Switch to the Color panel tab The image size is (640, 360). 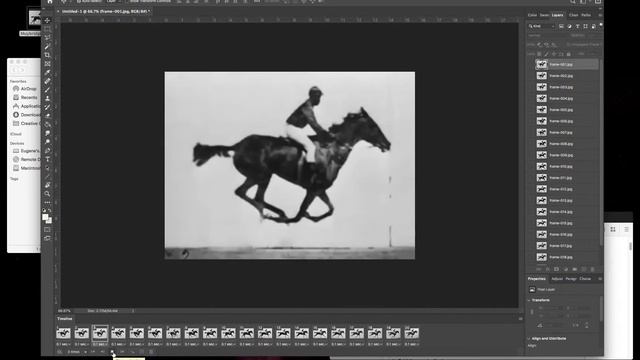(x=532, y=15)
